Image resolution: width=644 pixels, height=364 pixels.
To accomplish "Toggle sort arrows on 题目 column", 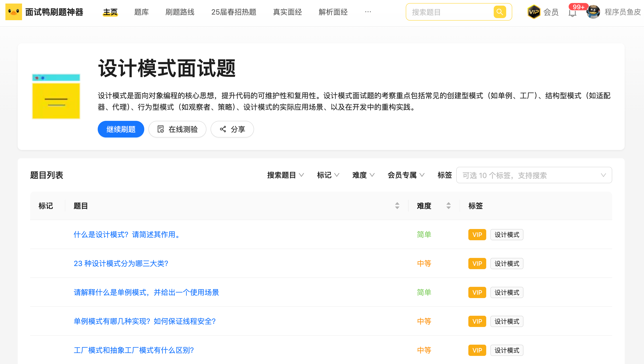I will 397,206.
